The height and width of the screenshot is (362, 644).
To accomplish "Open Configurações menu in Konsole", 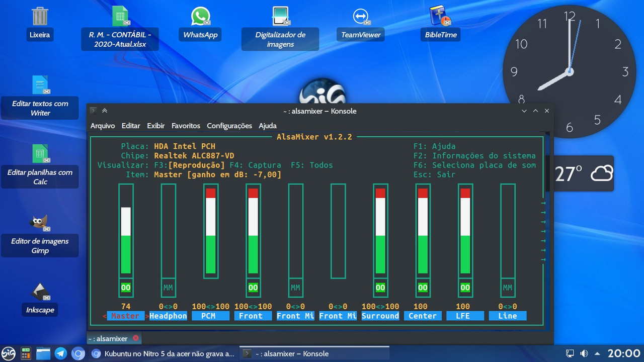I will pos(229,126).
